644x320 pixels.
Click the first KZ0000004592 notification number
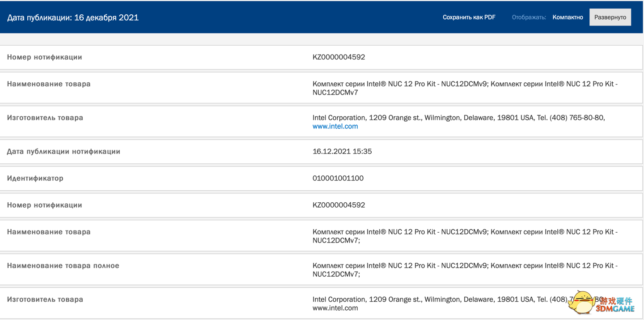pos(339,57)
